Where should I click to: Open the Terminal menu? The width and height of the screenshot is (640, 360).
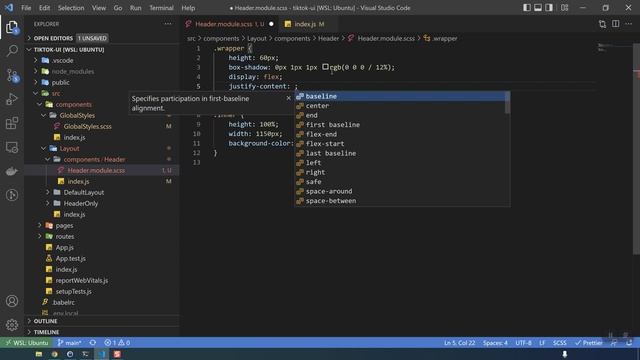click(161, 8)
